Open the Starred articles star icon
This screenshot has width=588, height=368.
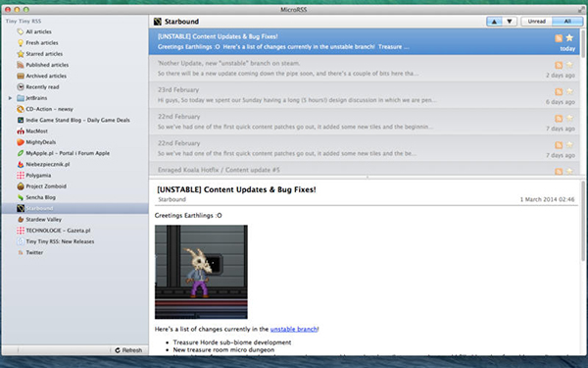(x=21, y=54)
